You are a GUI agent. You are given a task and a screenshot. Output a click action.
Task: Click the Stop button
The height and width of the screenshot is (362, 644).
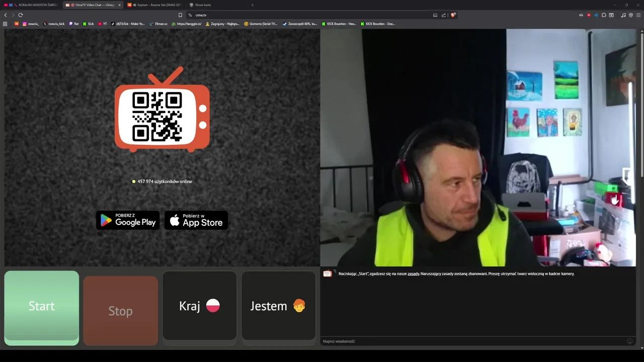120,311
